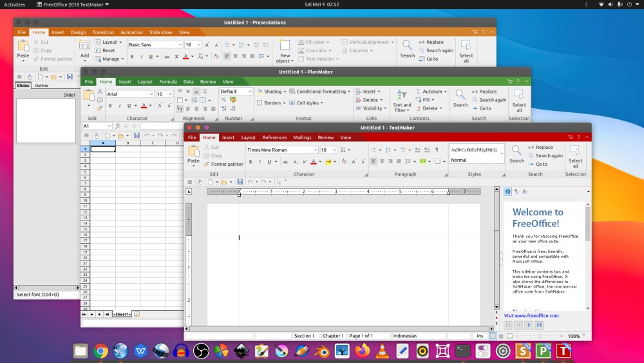Open Visit www.freeoffice.com link

tap(531, 316)
